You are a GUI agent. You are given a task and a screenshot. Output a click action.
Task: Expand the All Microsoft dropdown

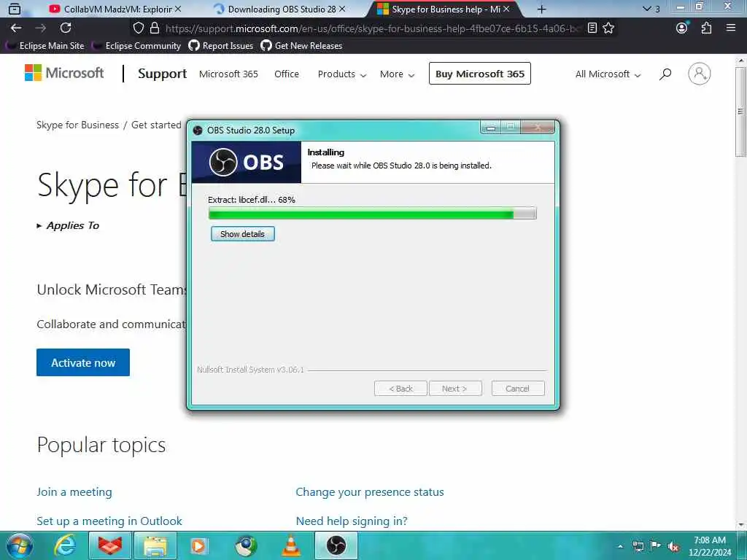coord(608,74)
